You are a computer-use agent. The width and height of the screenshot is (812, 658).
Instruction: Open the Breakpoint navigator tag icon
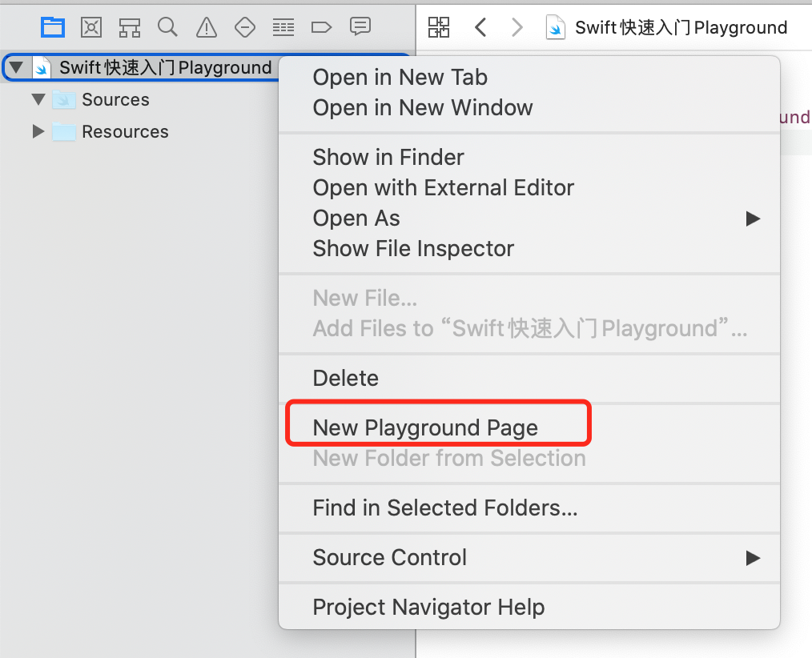click(322, 27)
